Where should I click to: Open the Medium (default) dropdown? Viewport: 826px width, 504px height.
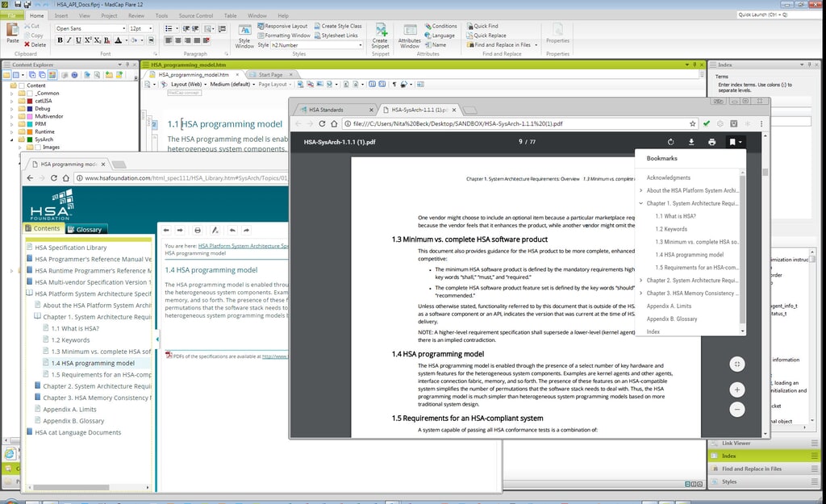coord(232,84)
